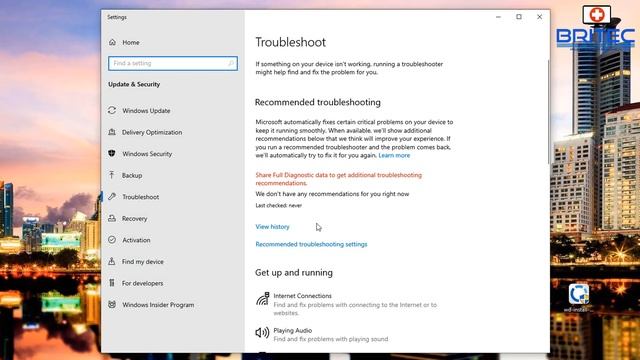Select Find my device label
640x360 pixels.
(x=142, y=262)
